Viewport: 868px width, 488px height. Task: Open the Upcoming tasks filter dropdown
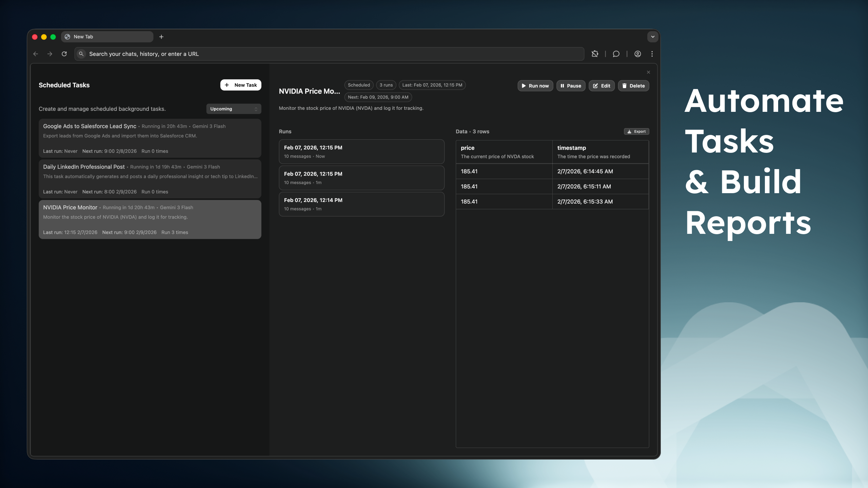coord(233,109)
